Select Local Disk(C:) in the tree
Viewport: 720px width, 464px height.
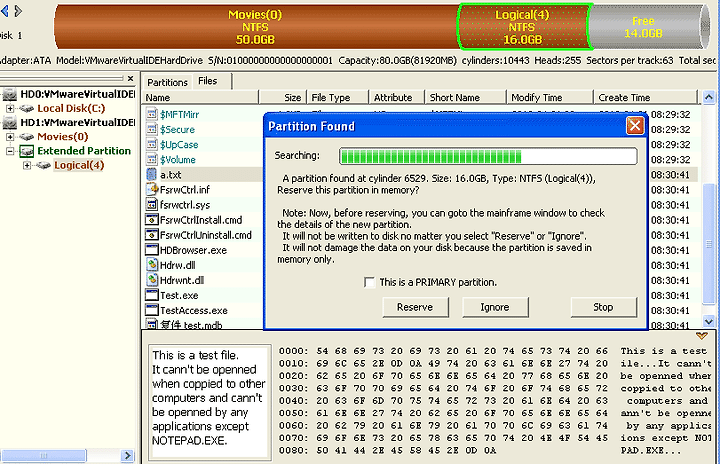[71, 108]
